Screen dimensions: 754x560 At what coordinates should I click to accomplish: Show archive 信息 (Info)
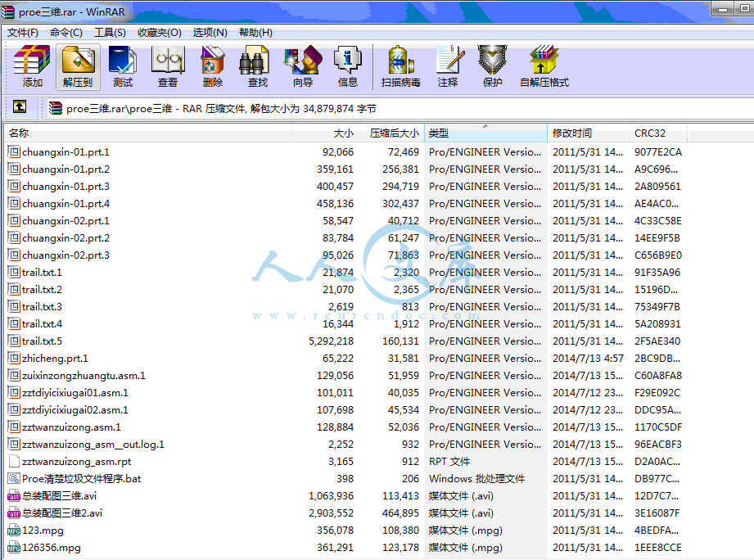(x=348, y=67)
